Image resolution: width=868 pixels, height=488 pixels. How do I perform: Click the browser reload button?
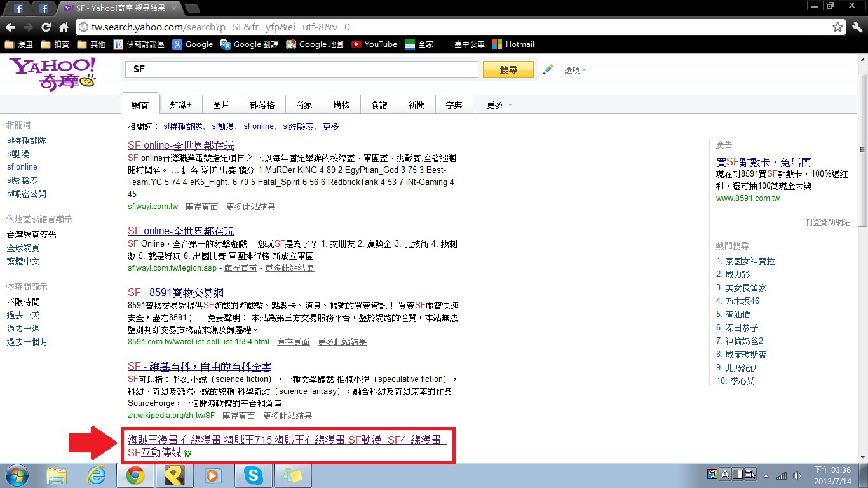tap(46, 27)
